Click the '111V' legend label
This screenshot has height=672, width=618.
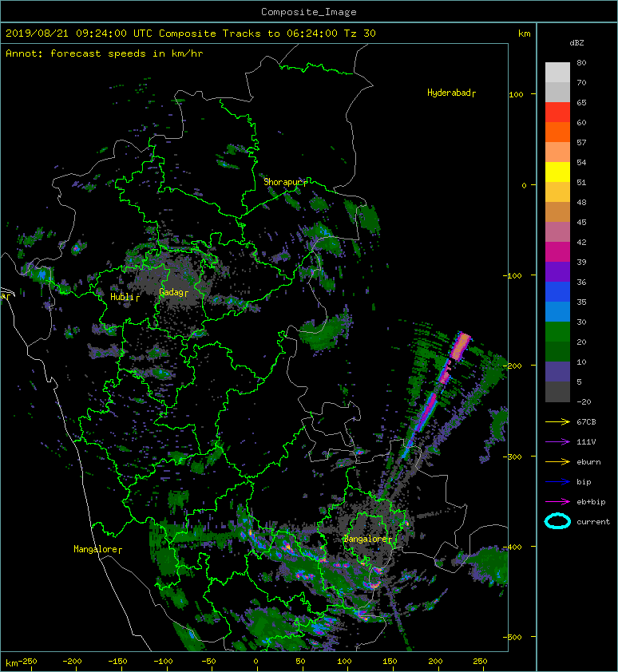586,442
